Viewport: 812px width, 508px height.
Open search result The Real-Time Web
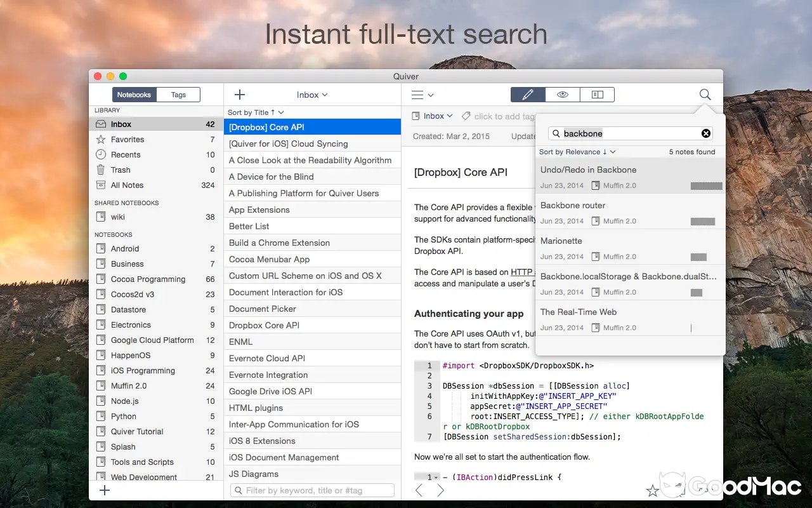tap(631, 319)
